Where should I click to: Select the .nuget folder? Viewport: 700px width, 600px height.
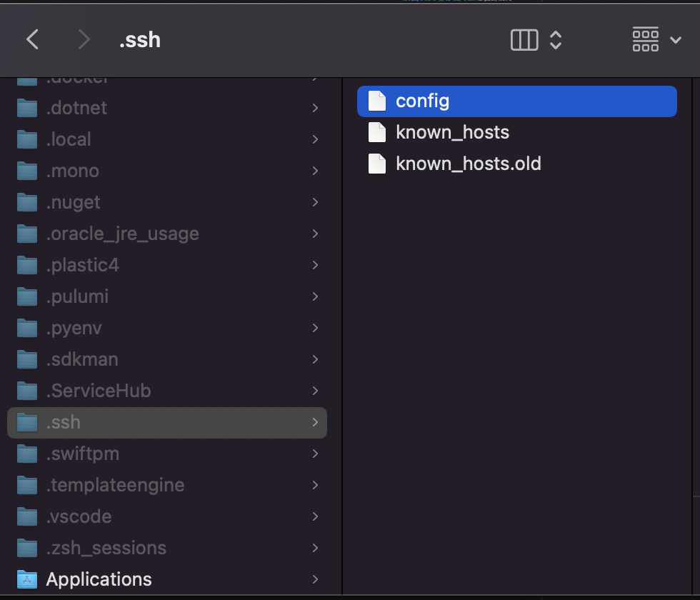pos(167,202)
